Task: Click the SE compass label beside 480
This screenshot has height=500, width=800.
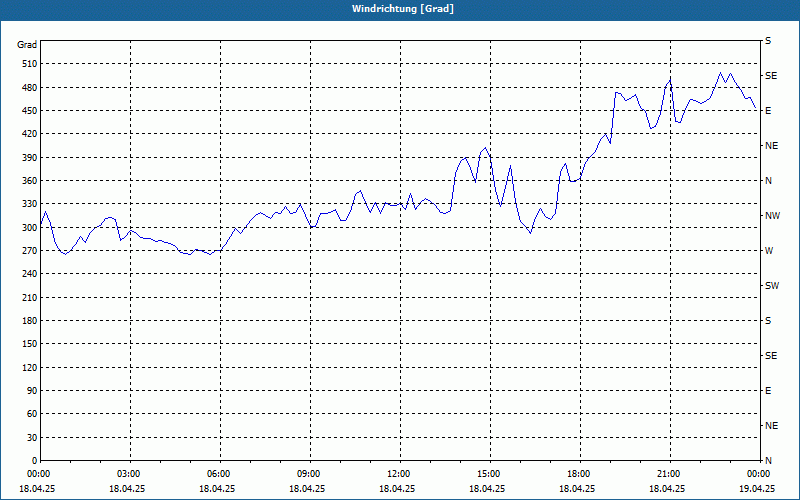Action: [x=771, y=76]
